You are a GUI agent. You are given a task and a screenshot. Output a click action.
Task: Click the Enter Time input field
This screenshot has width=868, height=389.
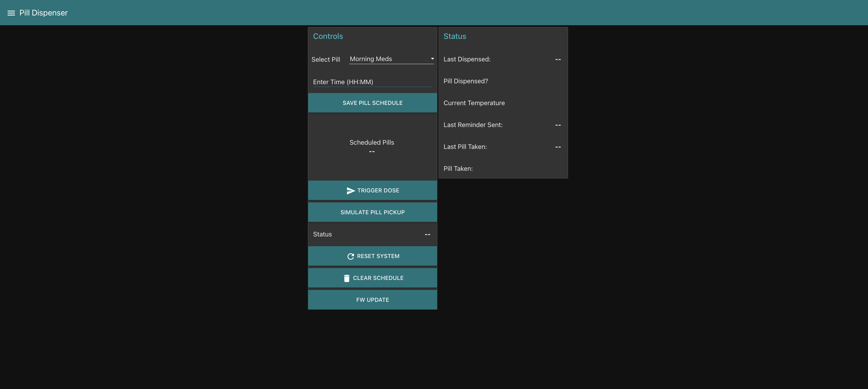click(372, 82)
